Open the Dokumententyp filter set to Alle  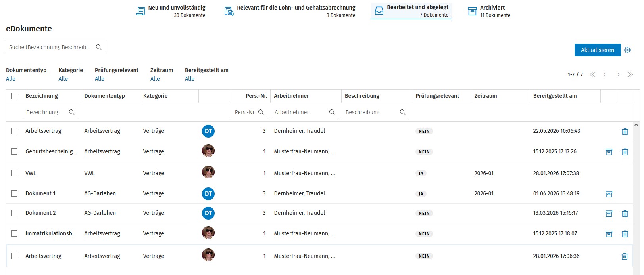11,79
